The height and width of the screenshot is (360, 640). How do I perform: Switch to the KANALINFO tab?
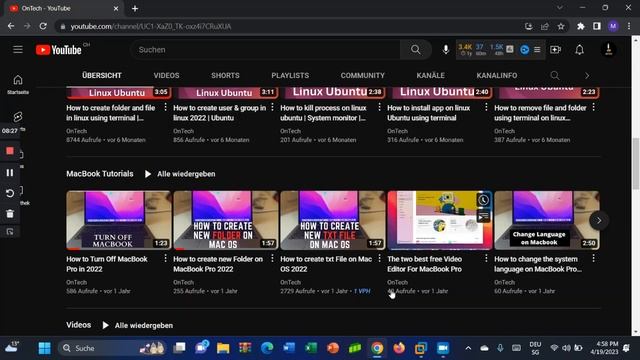(497, 76)
